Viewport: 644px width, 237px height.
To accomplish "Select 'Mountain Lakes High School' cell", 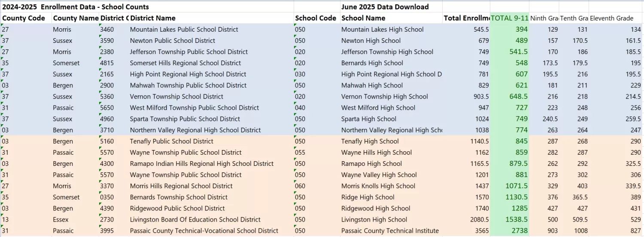I will click(x=391, y=30).
